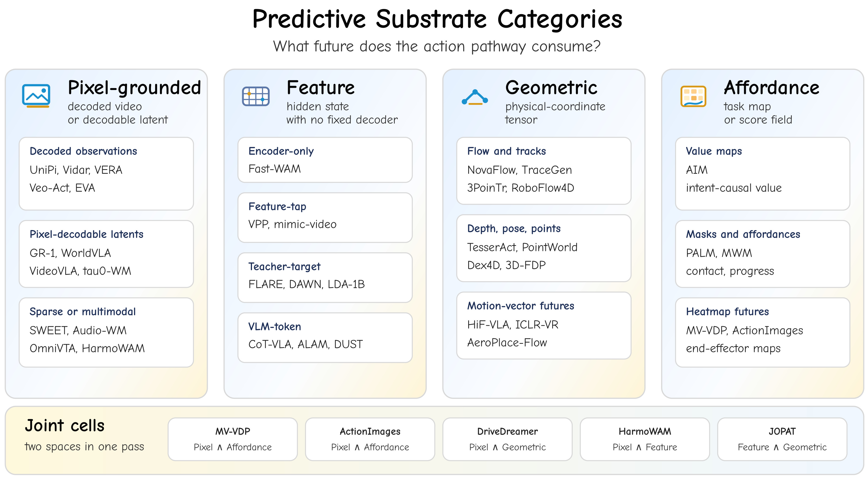This screenshot has height=478, width=868.
Task: Select the Pixel-decodable latents card
Action: point(106,254)
